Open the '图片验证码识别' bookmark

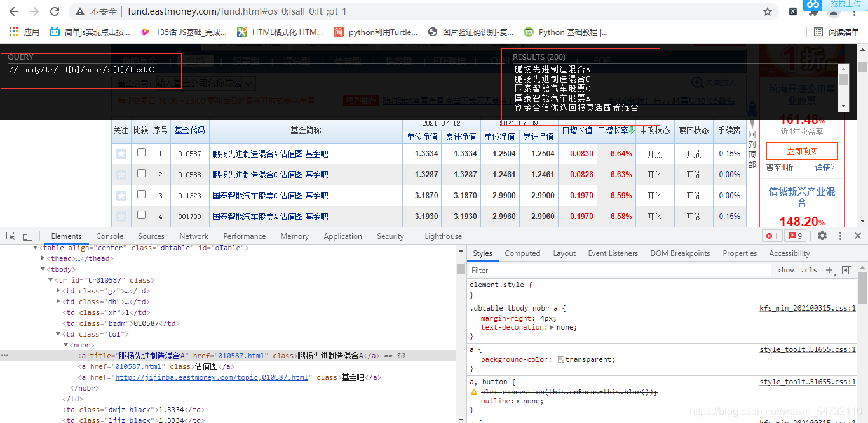(x=471, y=32)
